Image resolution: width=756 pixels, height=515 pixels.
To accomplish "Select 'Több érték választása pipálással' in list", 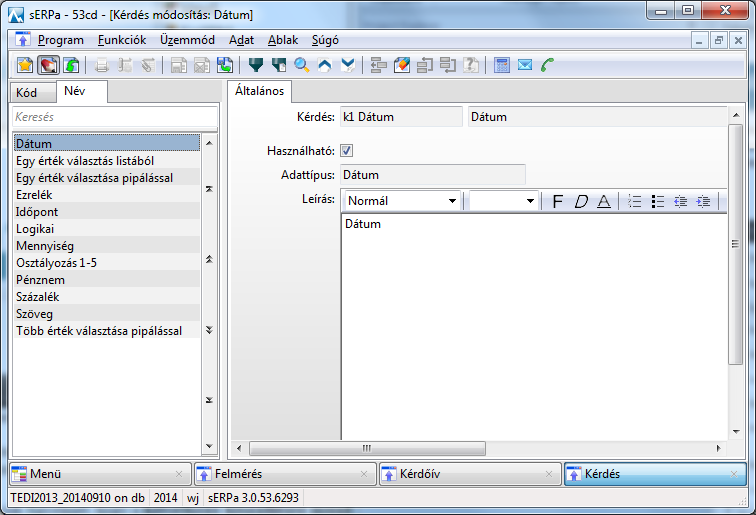I will 107,331.
